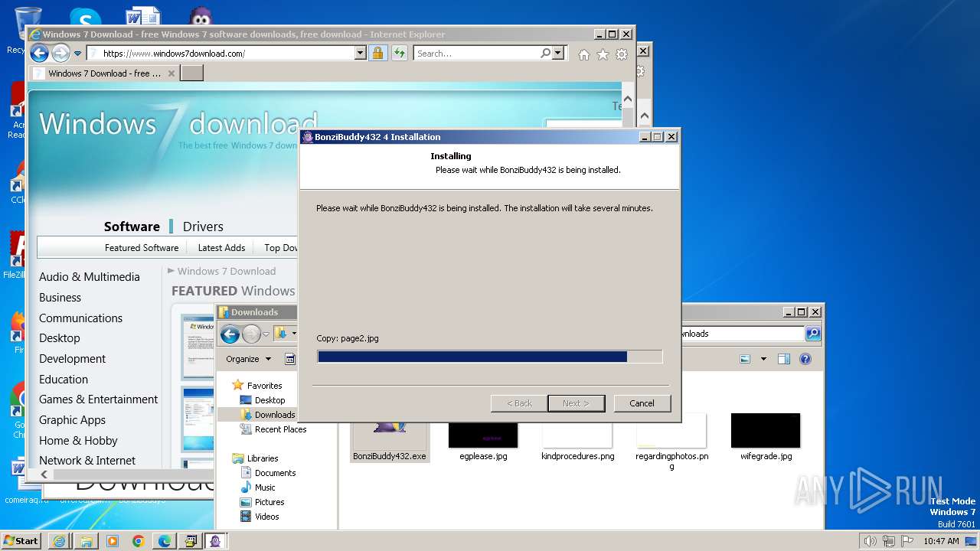Open Business category link
This screenshot has height=551, width=980.
point(60,298)
